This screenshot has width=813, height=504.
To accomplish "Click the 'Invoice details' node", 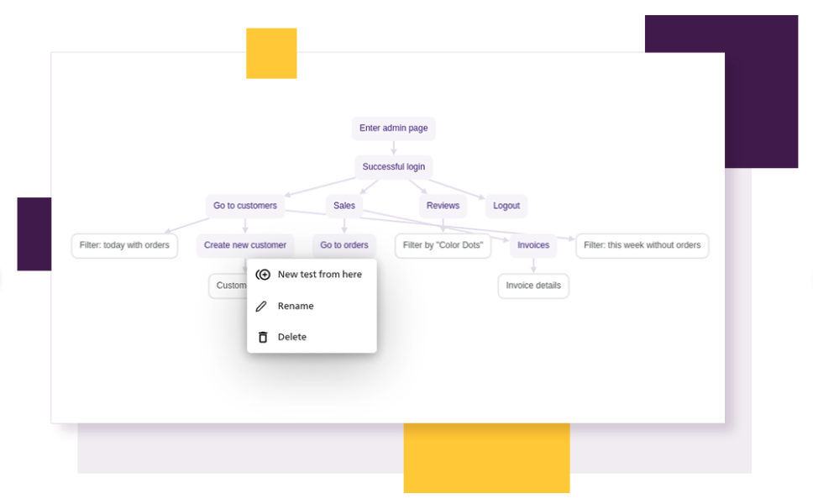I will pos(533,286).
